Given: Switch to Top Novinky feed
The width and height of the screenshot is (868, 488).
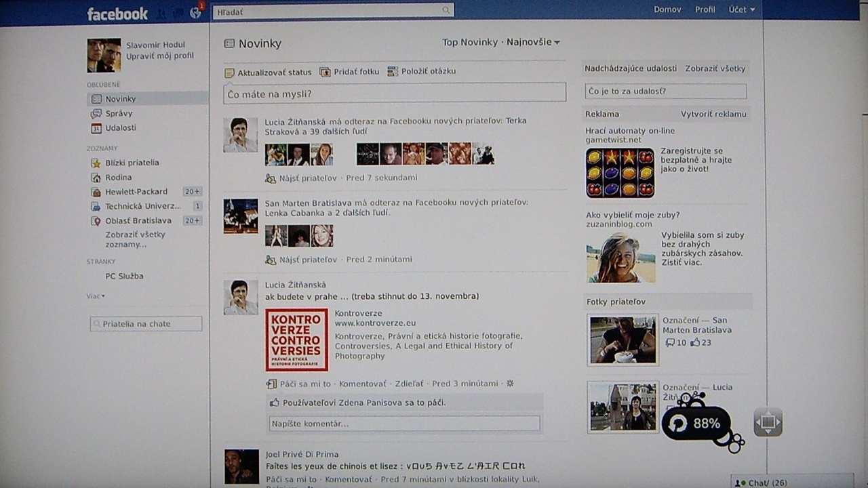Looking at the screenshot, I should click(x=470, y=42).
